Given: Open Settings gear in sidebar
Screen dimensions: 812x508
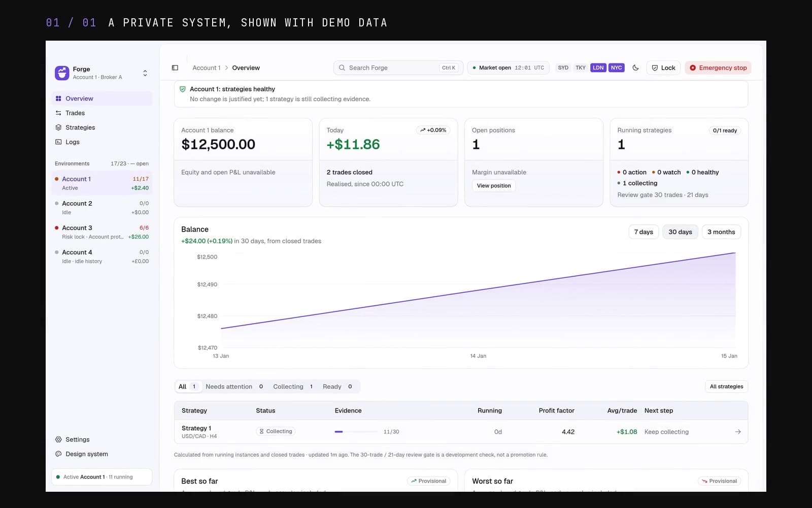Looking at the screenshot, I should coord(58,439).
